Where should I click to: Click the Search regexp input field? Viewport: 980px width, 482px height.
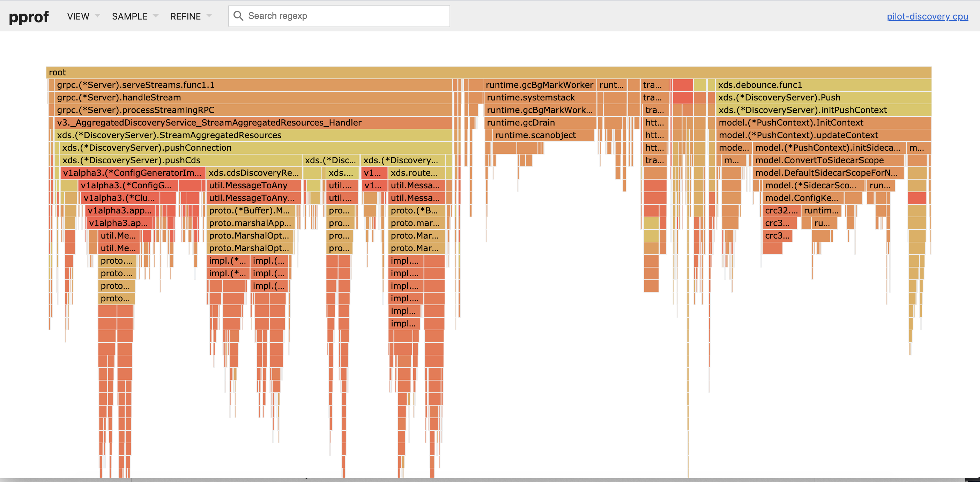pyautogui.click(x=342, y=16)
